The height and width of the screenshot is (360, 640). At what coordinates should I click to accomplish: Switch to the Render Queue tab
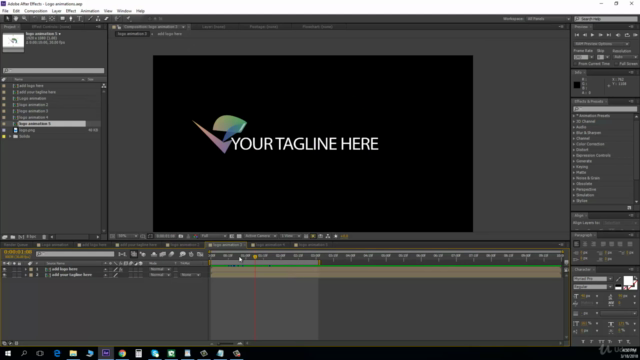[x=16, y=245]
